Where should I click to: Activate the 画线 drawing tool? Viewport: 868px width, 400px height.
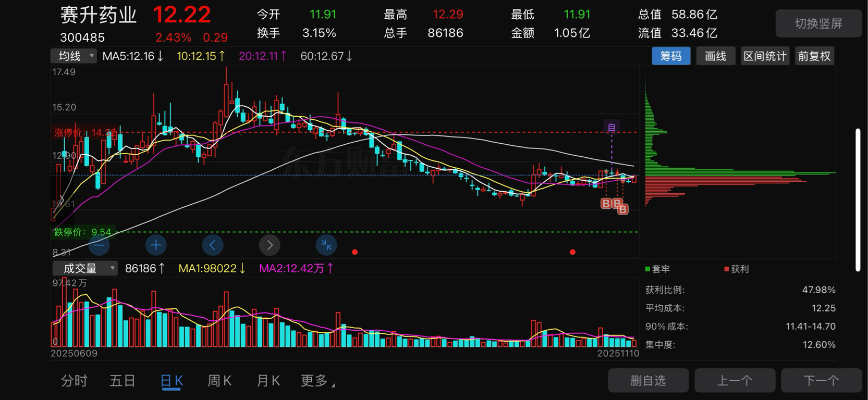(716, 56)
